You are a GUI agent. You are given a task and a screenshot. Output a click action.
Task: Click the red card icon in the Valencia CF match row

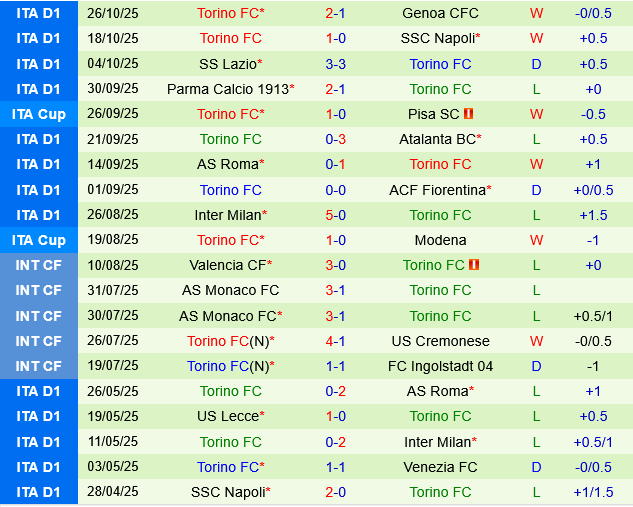click(x=474, y=265)
